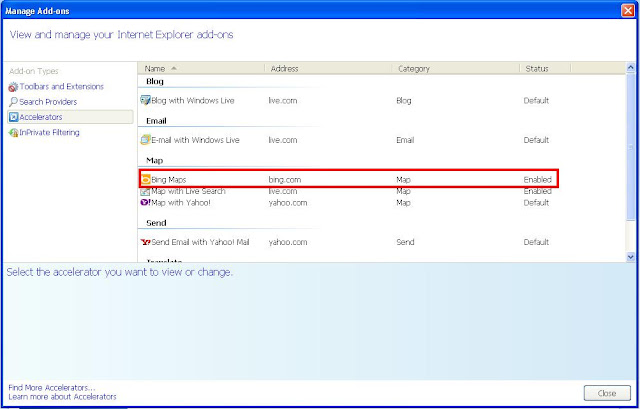The height and width of the screenshot is (409, 640).
Task: Click the E-mail with Windows Live icon
Action: click(145, 140)
